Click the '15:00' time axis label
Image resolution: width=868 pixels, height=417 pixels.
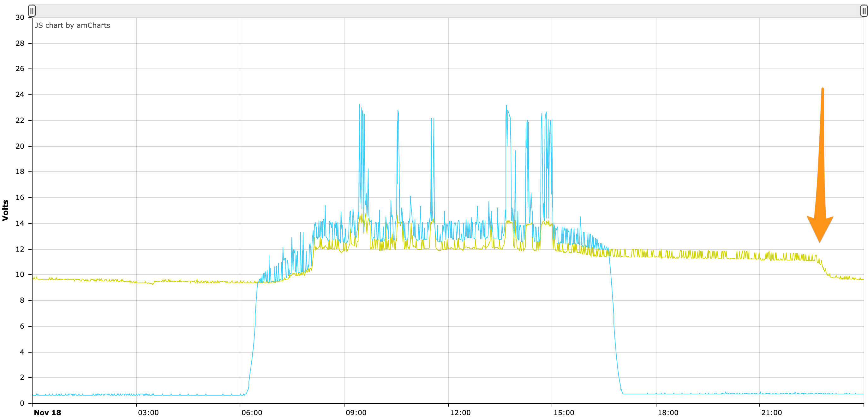pos(564,412)
